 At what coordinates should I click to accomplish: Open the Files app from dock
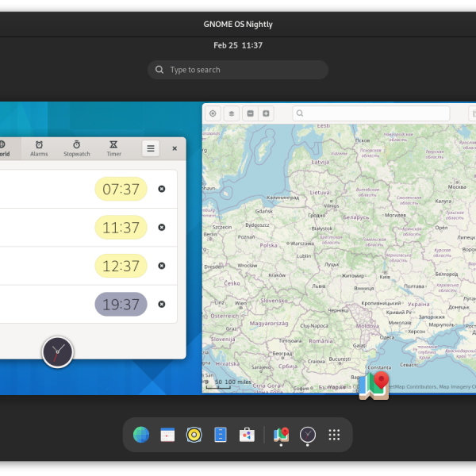click(221, 435)
